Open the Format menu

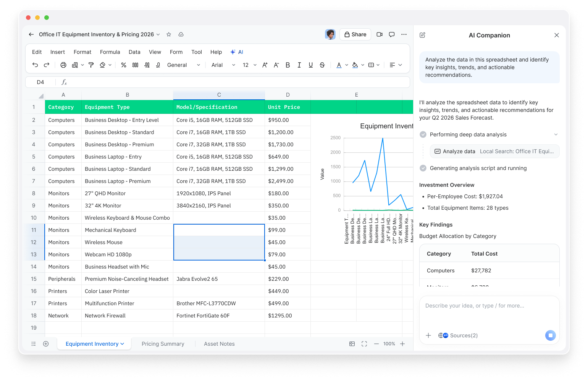[x=82, y=52]
